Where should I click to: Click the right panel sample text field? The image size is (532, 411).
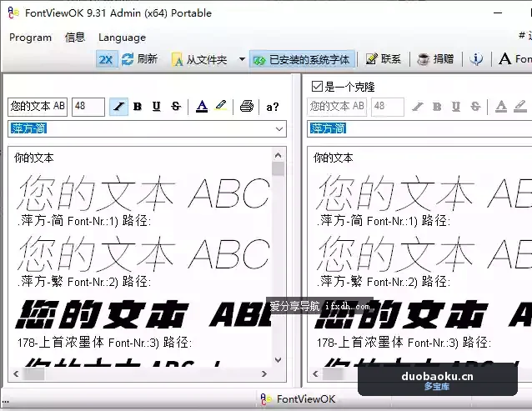[337, 107]
